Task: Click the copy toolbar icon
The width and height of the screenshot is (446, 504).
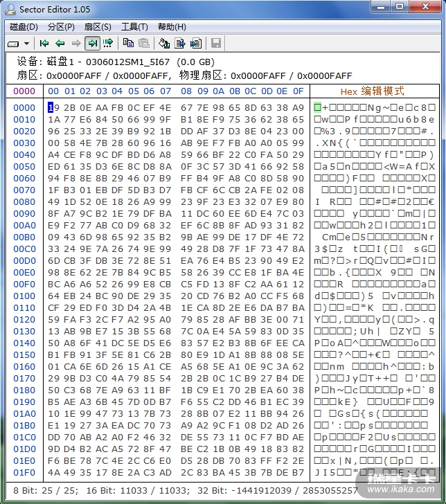Action: point(128,43)
